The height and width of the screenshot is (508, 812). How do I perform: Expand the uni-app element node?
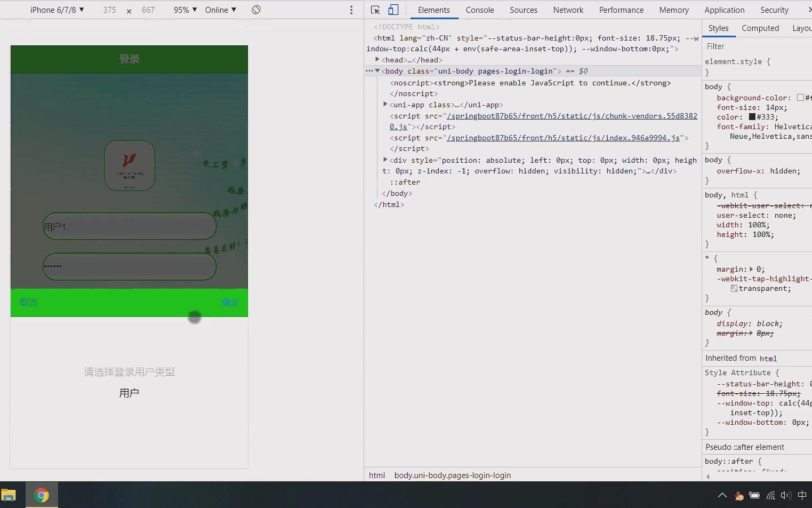[385, 105]
